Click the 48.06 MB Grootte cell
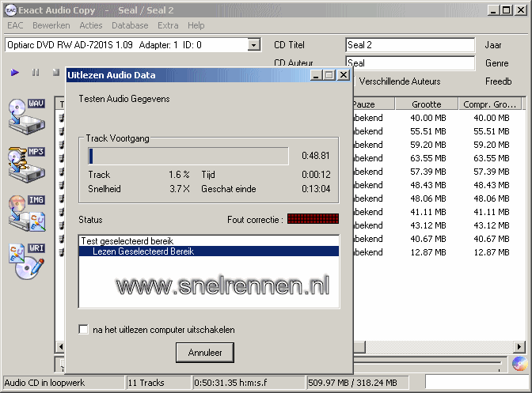The width and height of the screenshot is (532, 393). click(x=428, y=198)
